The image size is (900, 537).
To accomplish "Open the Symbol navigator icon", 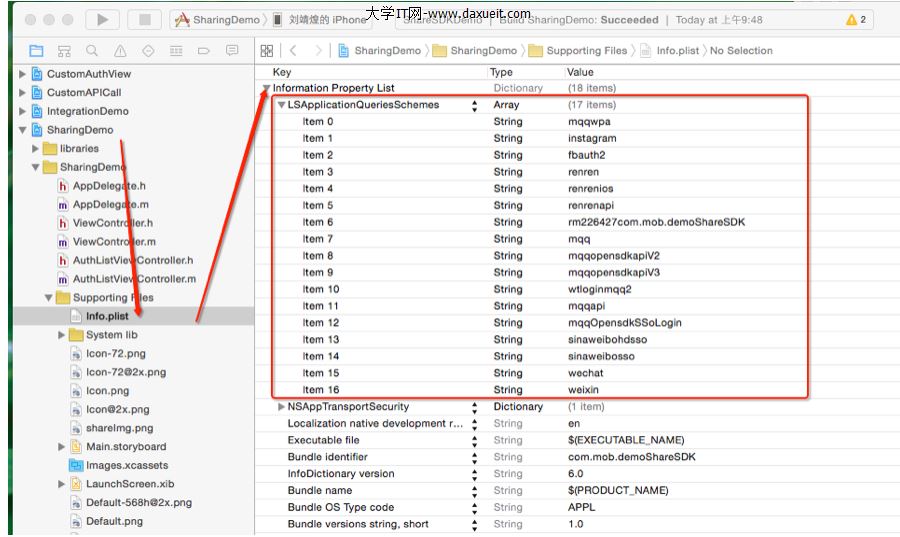I will [64, 50].
